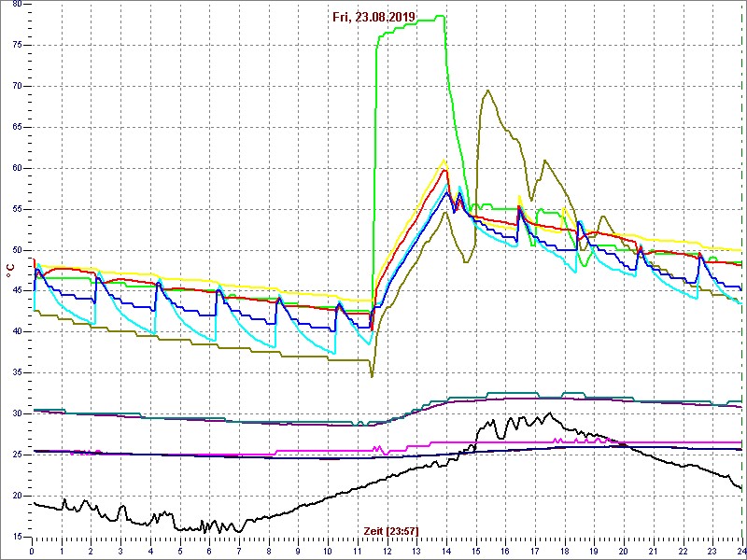This screenshot has height=560, width=747.
Task: Click hour 12 on the time axis
Action: (387, 550)
